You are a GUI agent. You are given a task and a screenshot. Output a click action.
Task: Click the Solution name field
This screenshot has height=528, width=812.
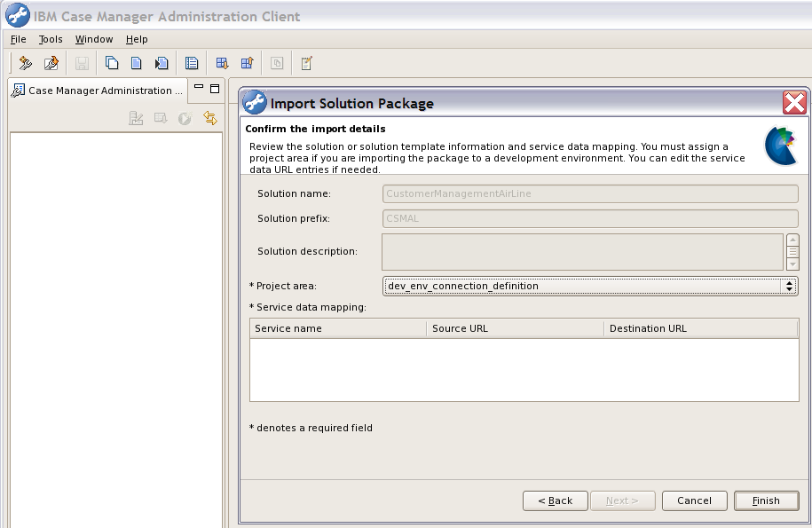pyautogui.click(x=590, y=193)
